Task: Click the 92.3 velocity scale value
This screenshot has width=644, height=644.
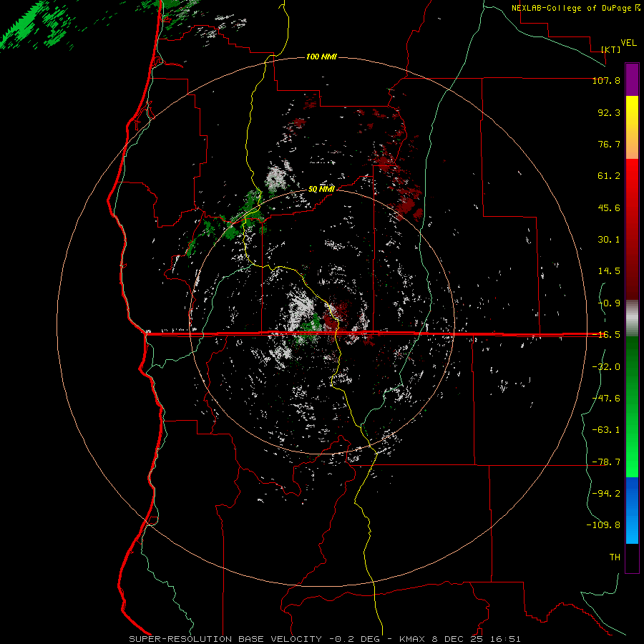Action: (609, 112)
